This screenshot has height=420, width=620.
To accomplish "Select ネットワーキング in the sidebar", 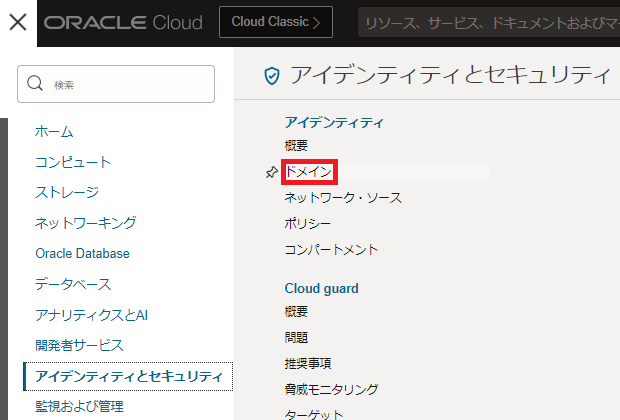I will [x=85, y=223].
